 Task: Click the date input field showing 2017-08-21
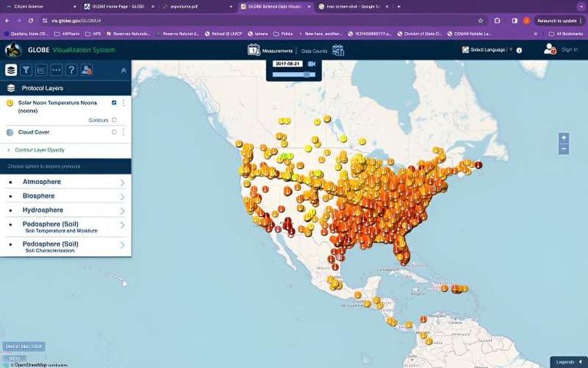289,64
